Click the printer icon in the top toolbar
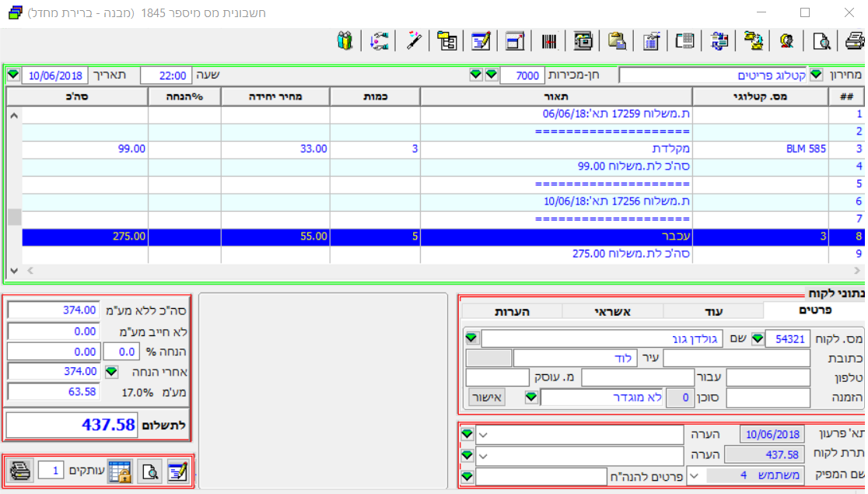The image size is (868, 494). click(856, 41)
